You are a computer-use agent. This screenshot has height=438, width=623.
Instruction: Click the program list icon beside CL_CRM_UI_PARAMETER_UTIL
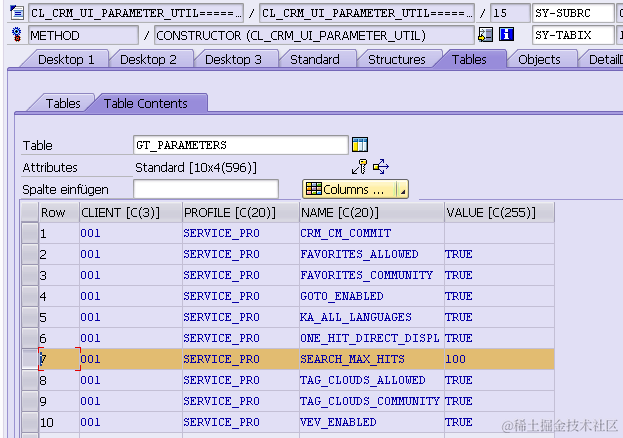click(x=17, y=13)
